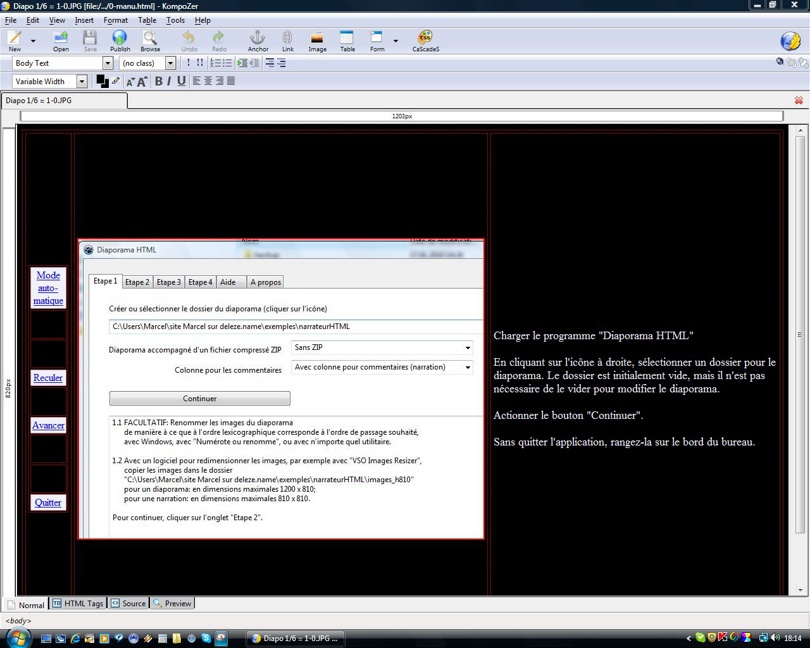Open the Help menu
The width and height of the screenshot is (810, 648).
(202, 20)
